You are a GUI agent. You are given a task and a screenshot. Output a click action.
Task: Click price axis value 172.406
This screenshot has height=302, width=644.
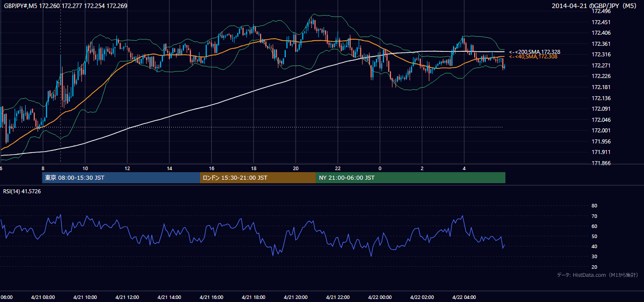(x=602, y=33)
